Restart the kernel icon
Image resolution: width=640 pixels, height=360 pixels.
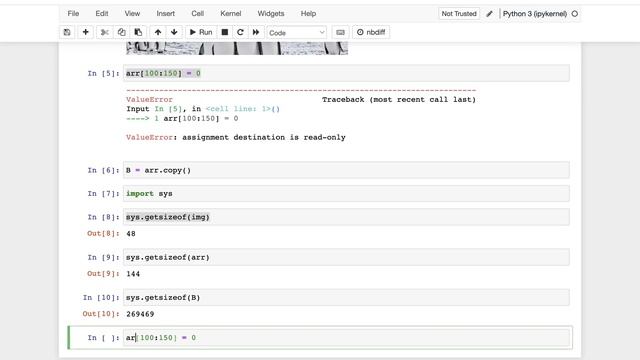(240, 32)
